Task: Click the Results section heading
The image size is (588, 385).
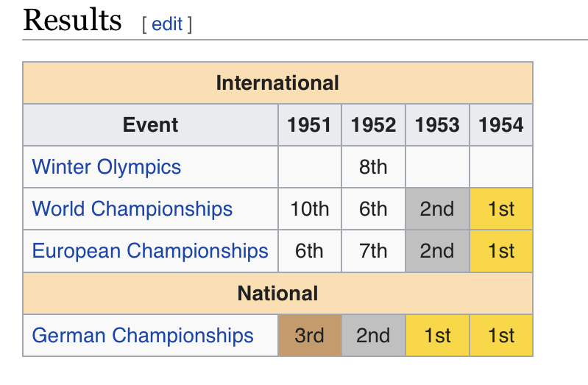Action: click(x=72, y=21)
